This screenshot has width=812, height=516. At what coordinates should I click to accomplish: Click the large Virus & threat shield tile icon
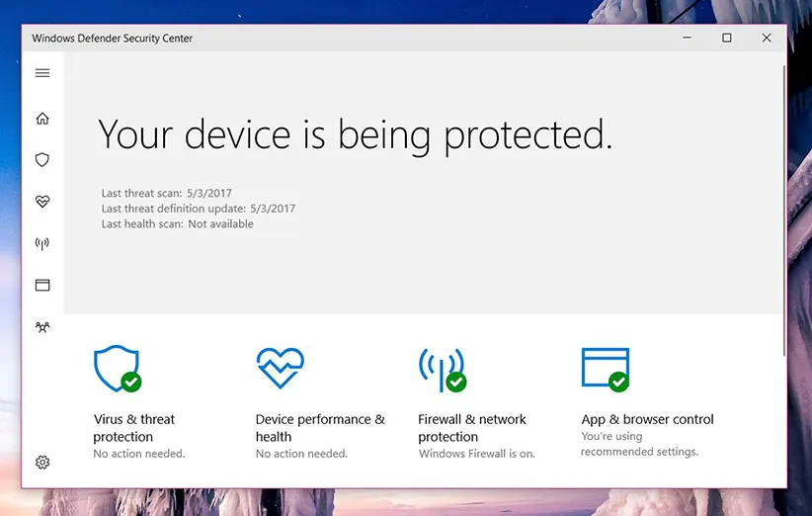coord(116,369)
